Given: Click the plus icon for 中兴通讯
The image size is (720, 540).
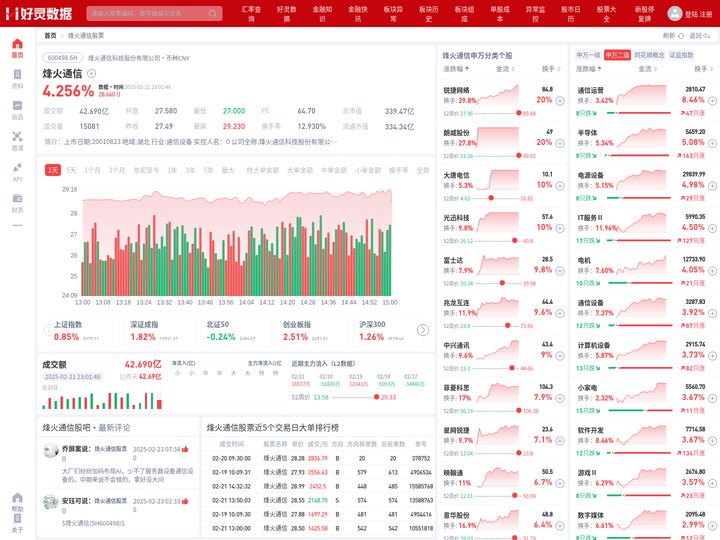Looking at the screenshot, I should [x=560, y=356].
